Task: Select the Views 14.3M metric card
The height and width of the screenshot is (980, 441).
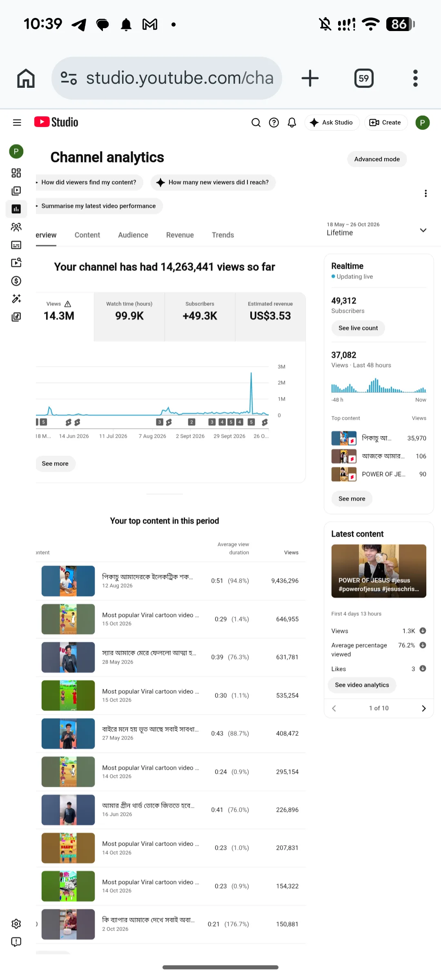Action: point(65,317)
